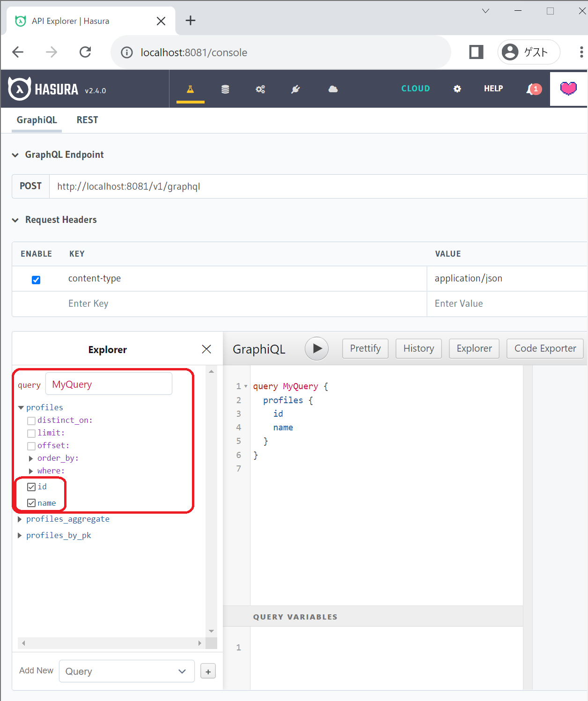Screen dimensions: 588x701
Task: Open the tab search chevron
Action: (485, 11)
